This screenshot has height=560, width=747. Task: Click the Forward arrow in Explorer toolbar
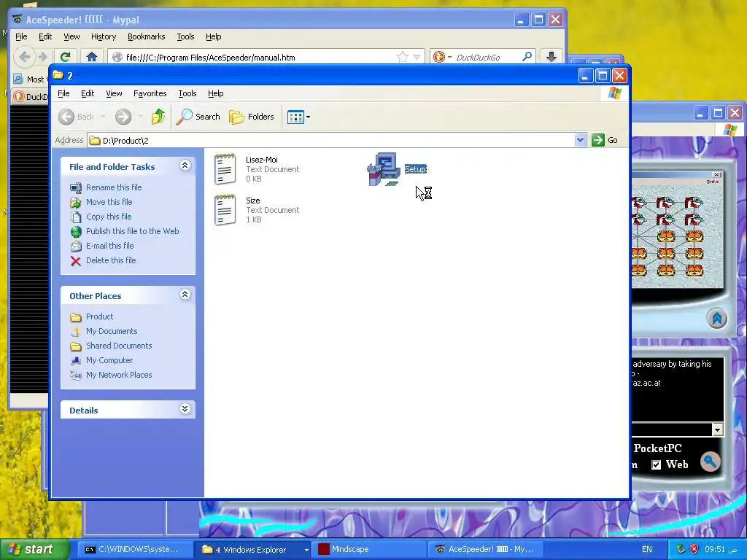pyautogui.click(x=123, y=117)
